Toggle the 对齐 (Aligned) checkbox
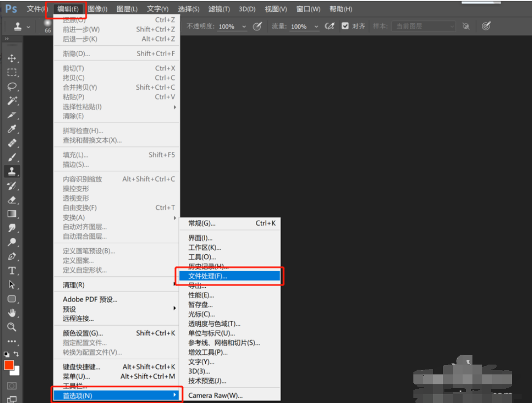The width and height of the screenshot is (532, 403). (345, 26)
